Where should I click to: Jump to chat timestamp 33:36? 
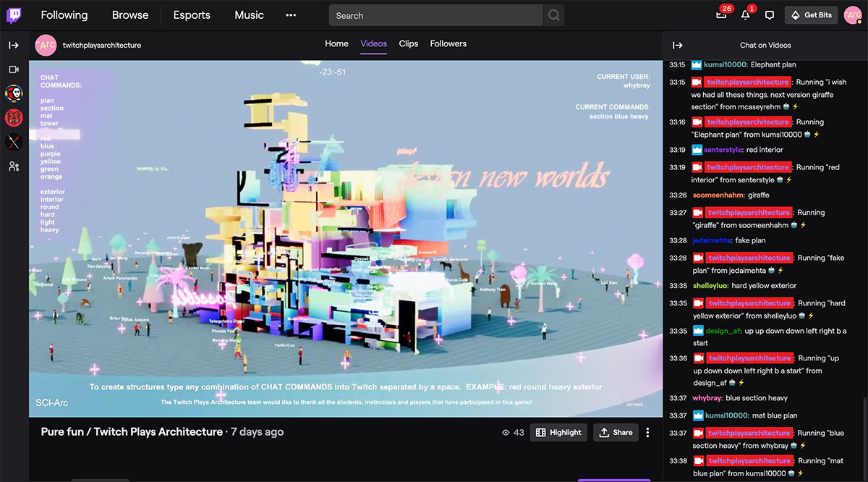pos(678,358)
